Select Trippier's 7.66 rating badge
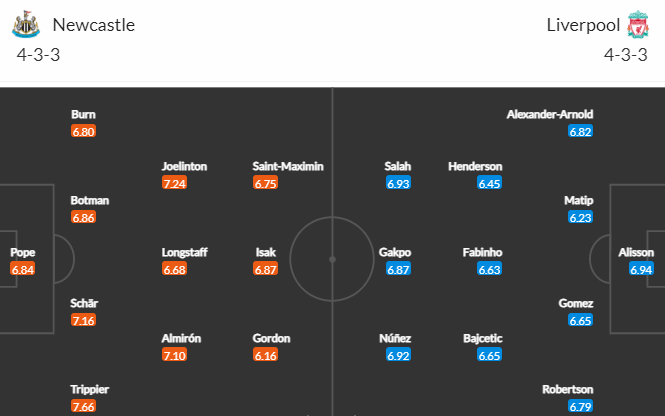The width and height of the screenshot is (665, 416). [84, 406]
